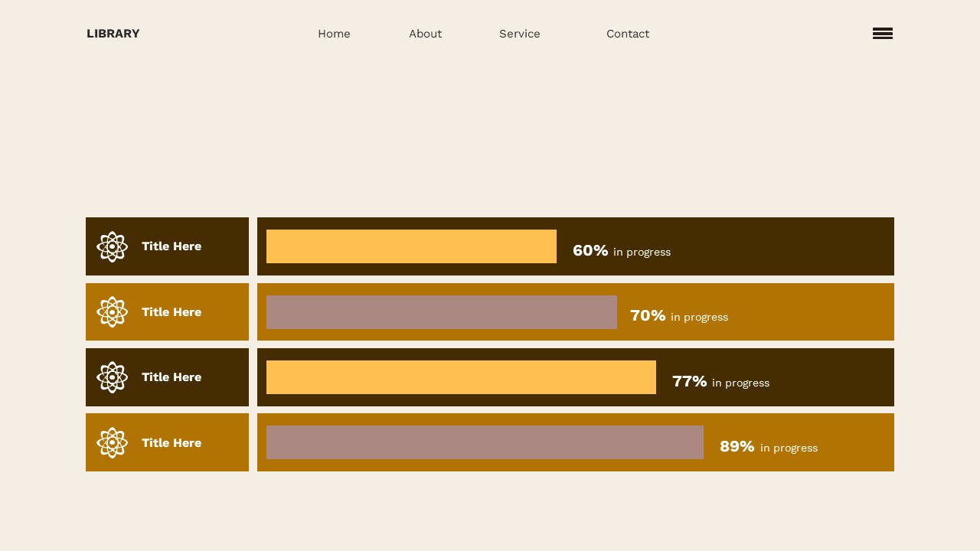Image resolution: width=980 pixels, height=551 pixels.
Task: Toggle the 70% progress row
Action: [x=576, y=311]
